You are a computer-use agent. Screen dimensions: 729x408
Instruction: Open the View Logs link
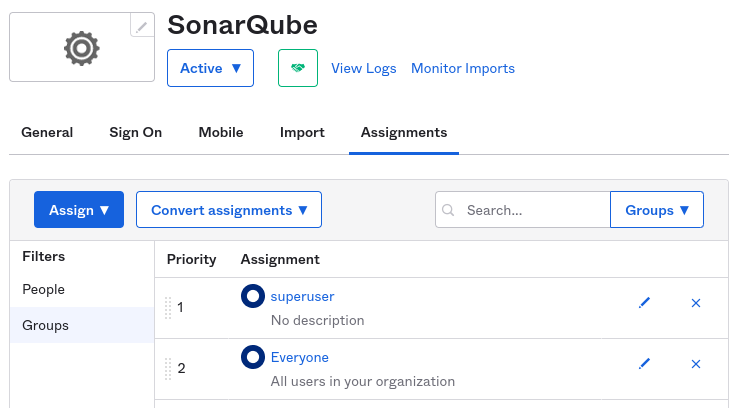(364, 68)
